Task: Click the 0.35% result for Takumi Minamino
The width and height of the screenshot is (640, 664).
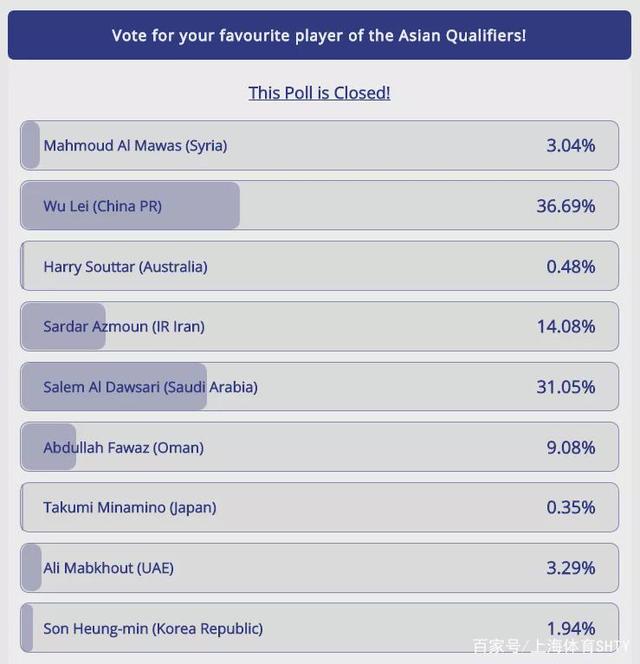Action: (x=570, y=508)
